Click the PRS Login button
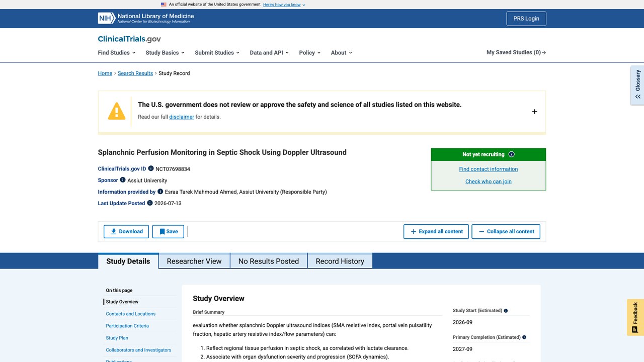Image resolution: width=644 pixels, height=362 pixels. 526,19
